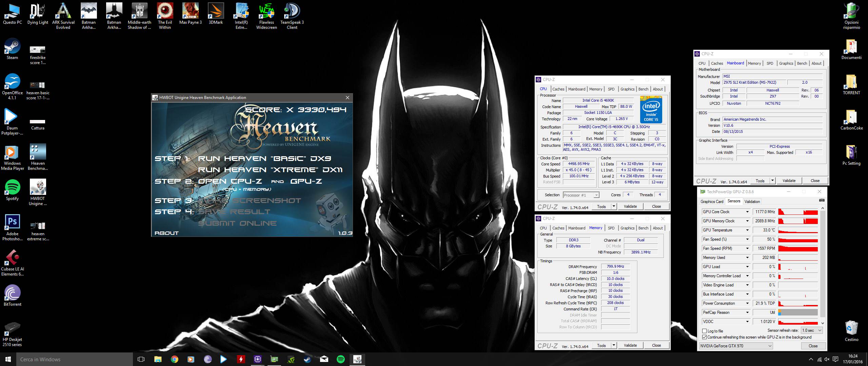Switch to Validation tab in GPU-Z
Screen dimensions: 868x366
(x=752, y=202)
